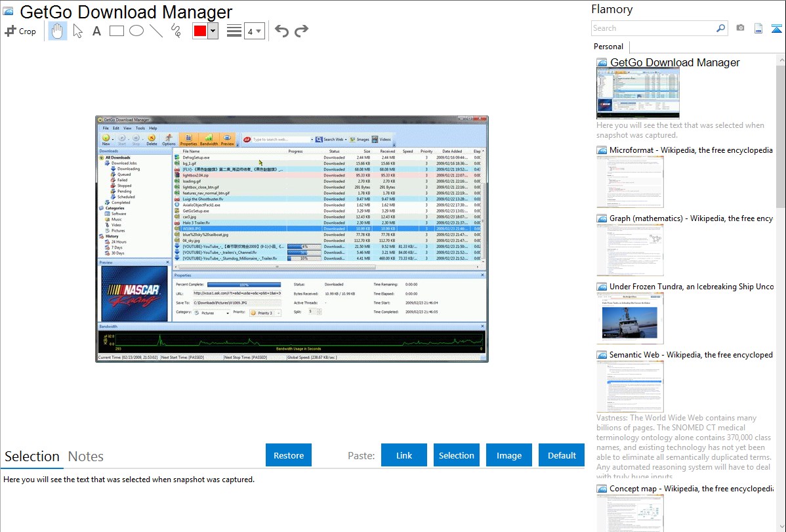Redo the undone annotation

pyautogui.click(x=301, y=31)
